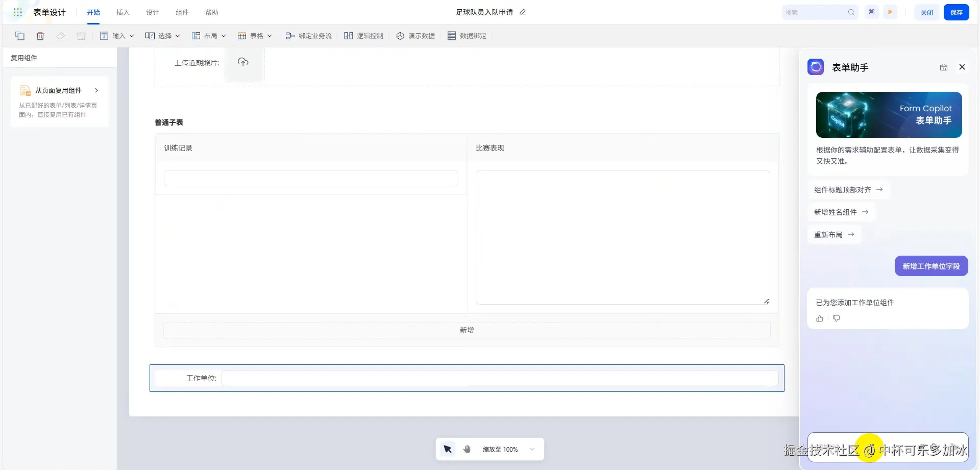Click the 训练记录 input field
Viewport: 980px width, 470px height.
click(311, 178)
